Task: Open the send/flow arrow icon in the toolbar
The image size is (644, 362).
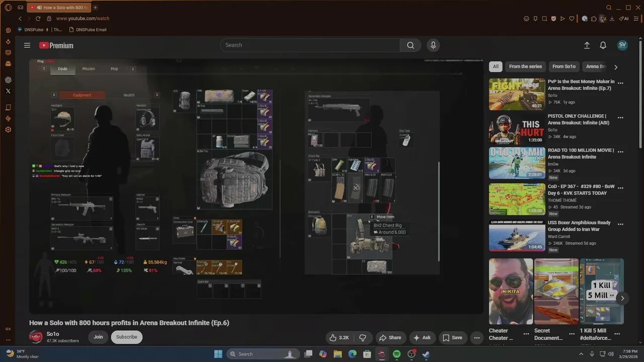Action: [x=562, y=19]
